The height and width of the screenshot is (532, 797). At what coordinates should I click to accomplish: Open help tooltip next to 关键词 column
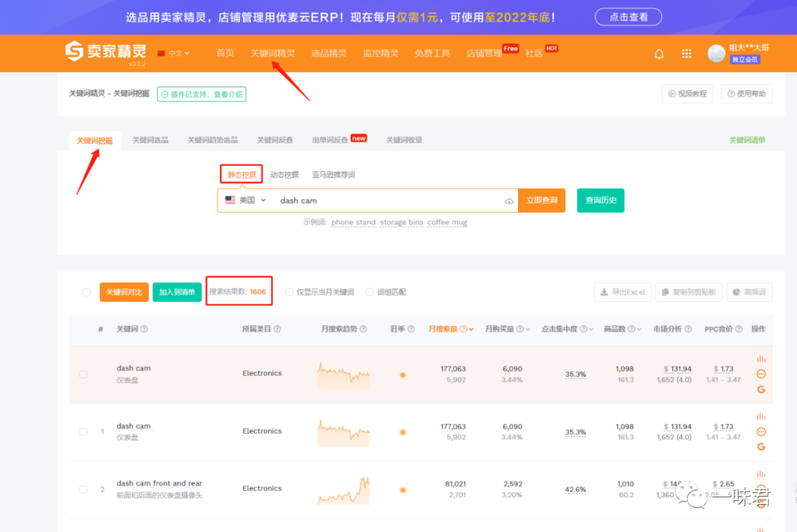145,329
